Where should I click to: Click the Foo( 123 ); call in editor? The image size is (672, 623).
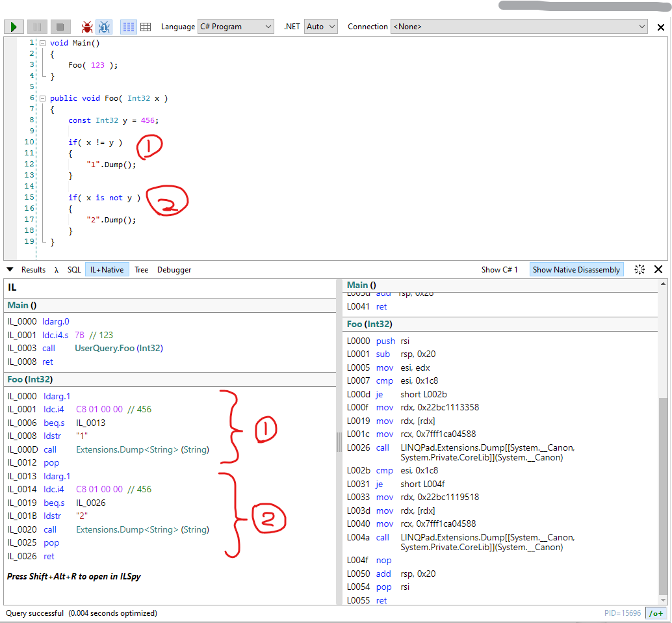92,65
